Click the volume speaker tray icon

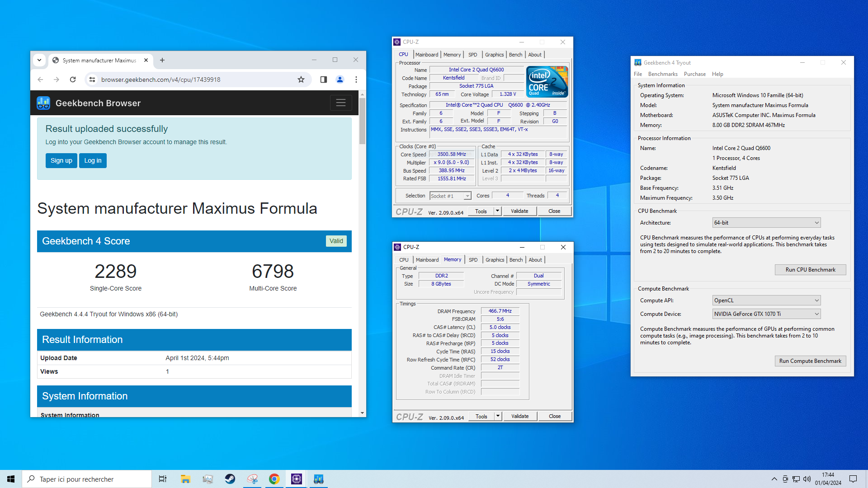click(x=807, y=479)
